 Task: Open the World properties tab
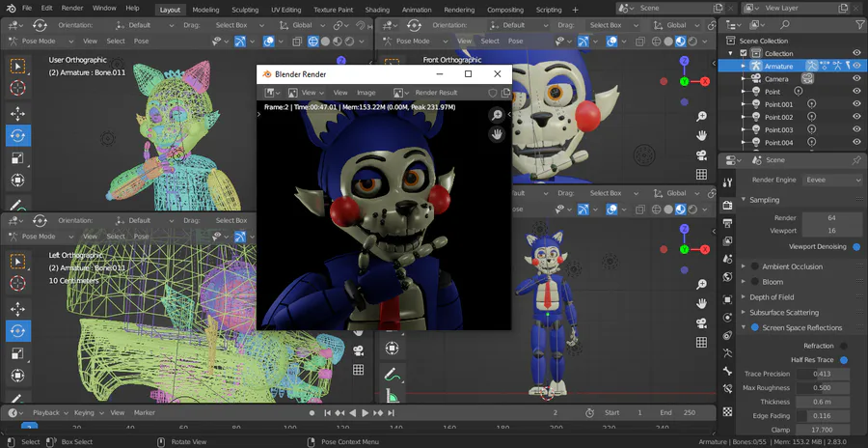(728, 277)
